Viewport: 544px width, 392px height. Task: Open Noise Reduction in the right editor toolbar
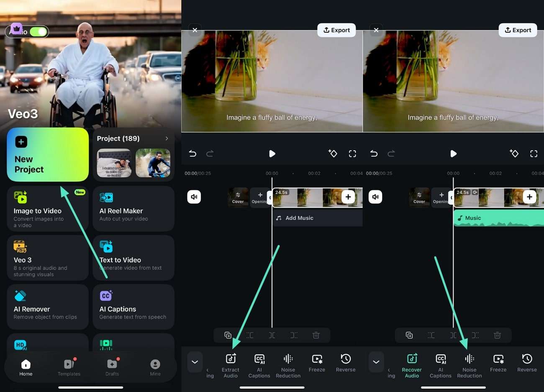click(x=470, y=366)
